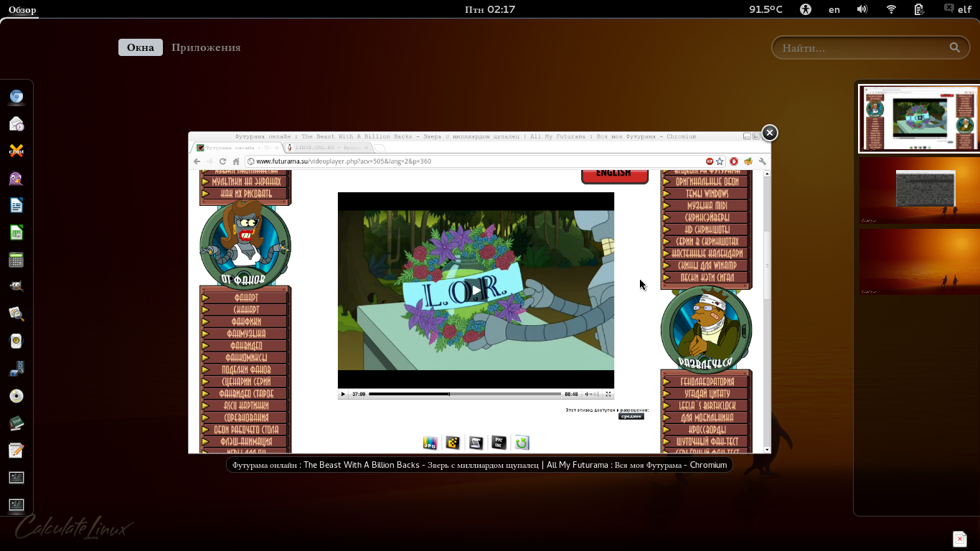The height and width of the screenshot is (551, 980).
Task: Open the image viewer magnifier icon in dash
Action: pyautogui.click(x=16, y=314)
